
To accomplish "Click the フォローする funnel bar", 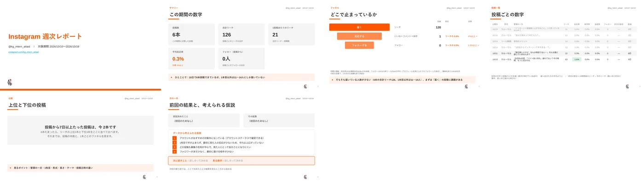I will click(359, 45).
